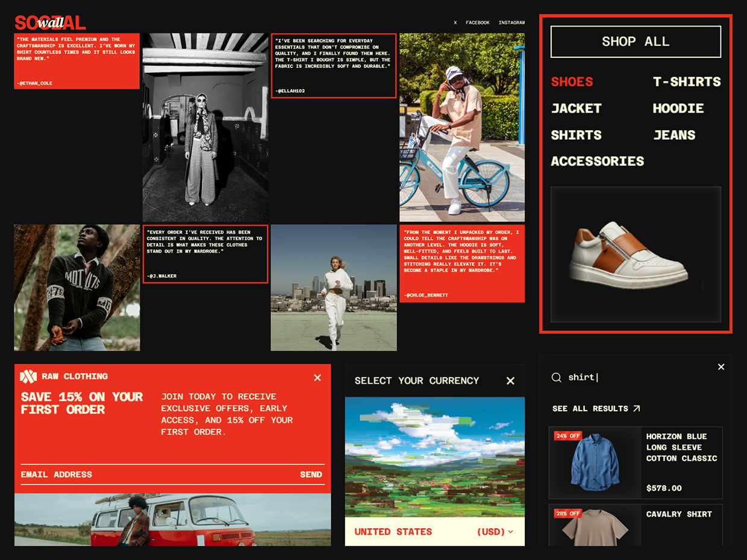Viewport: 747px width, 560px height.
Task: Open the woman running in white photo
Action: tap(334, 288)
